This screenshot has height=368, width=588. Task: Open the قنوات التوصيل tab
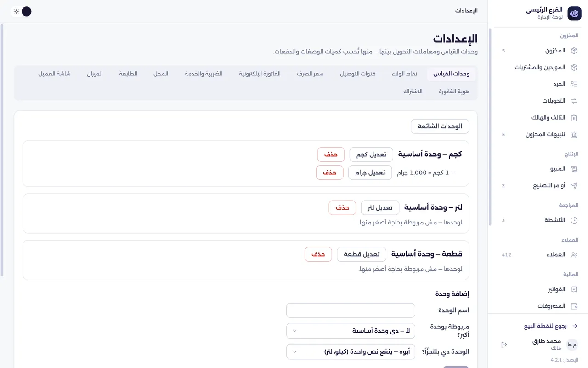pyautogui.click(x=358, y=74)
